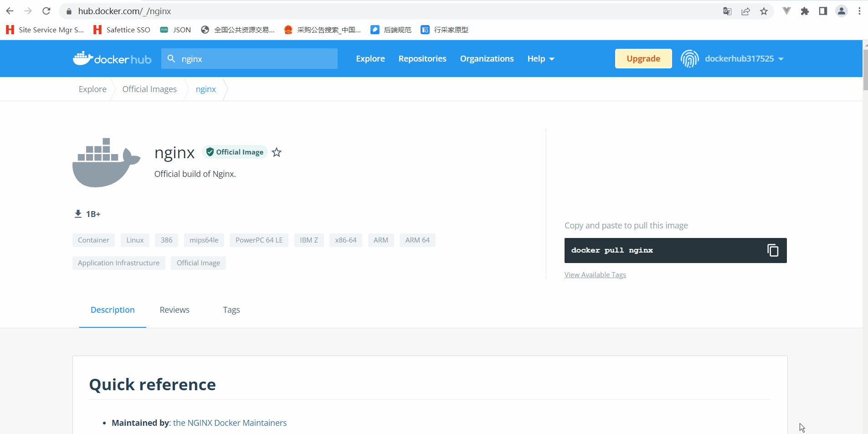Open the NGINX Docker Maintainers link
The image size is (868, 434).
pos(230,423)
